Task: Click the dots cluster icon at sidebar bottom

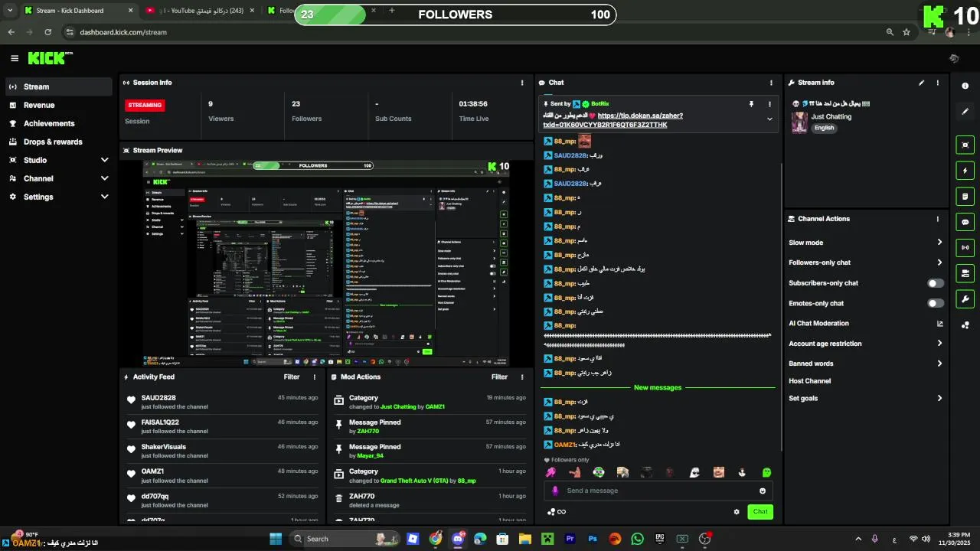Action: (x=965, y=325)
